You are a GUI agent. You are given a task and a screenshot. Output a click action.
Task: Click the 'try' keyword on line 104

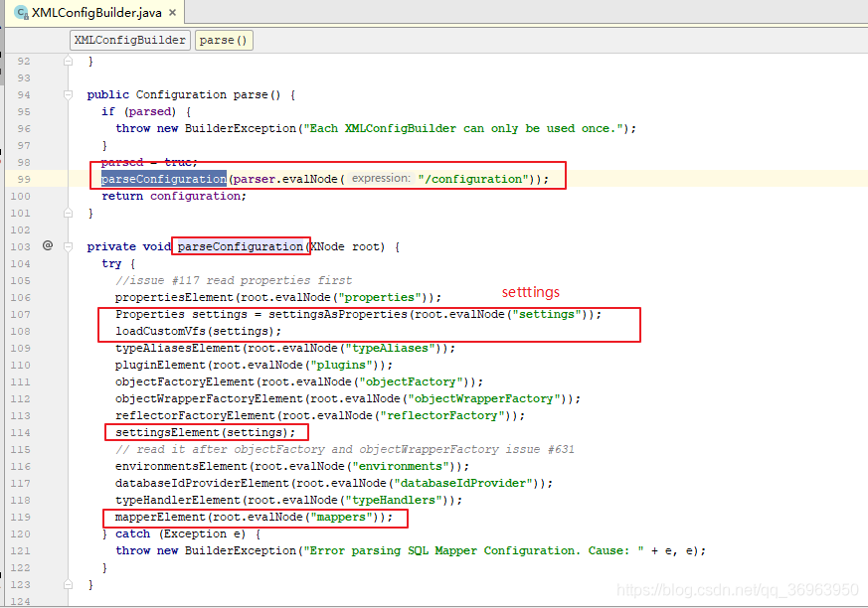click(111, 263)
